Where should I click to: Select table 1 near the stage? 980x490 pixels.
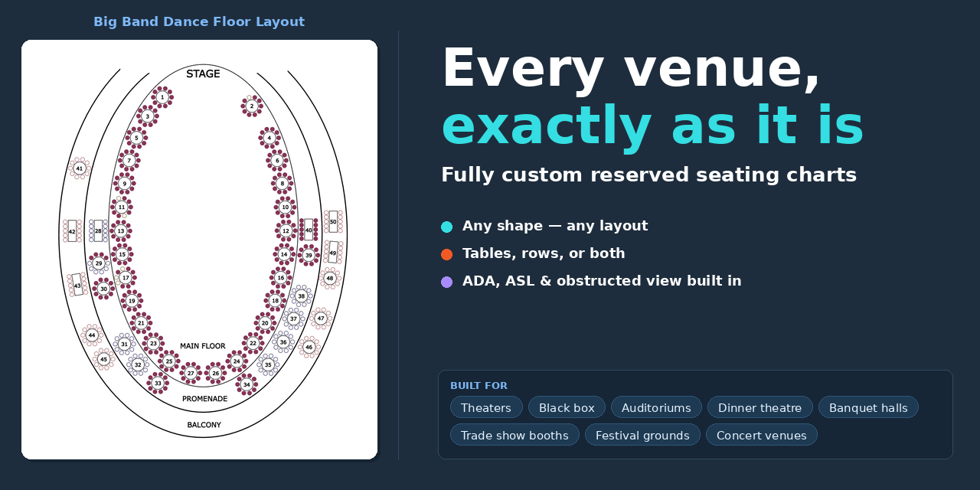pyautogui.click(x=162, y=97)
